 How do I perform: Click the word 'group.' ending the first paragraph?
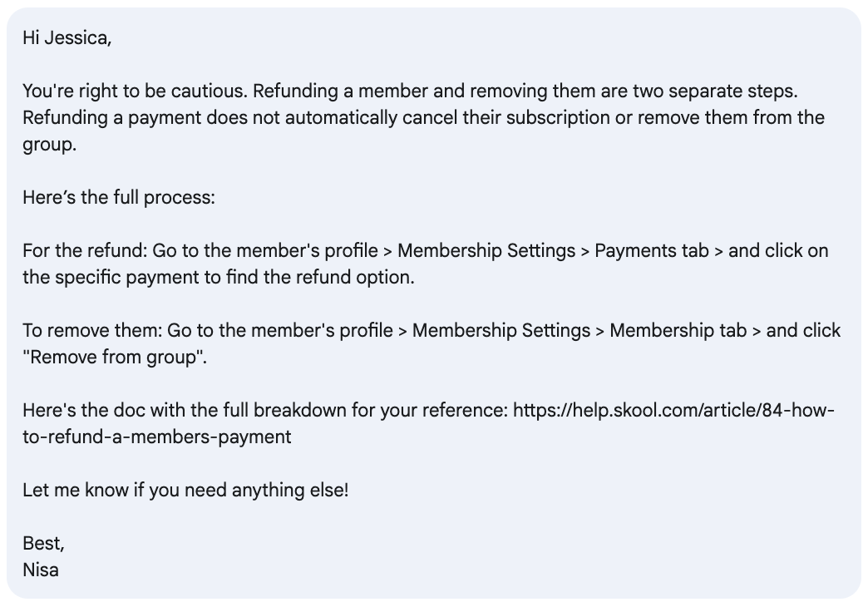pyautogui.click(x=49, y=145)
